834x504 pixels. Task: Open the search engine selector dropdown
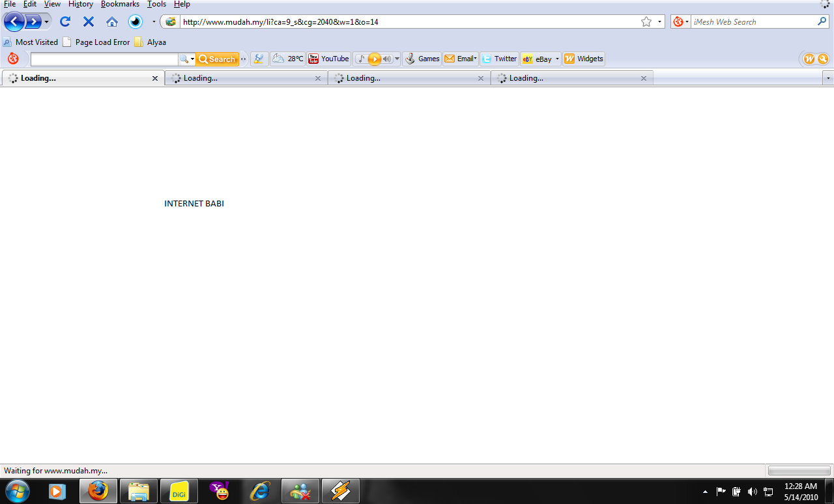point(681,21)
